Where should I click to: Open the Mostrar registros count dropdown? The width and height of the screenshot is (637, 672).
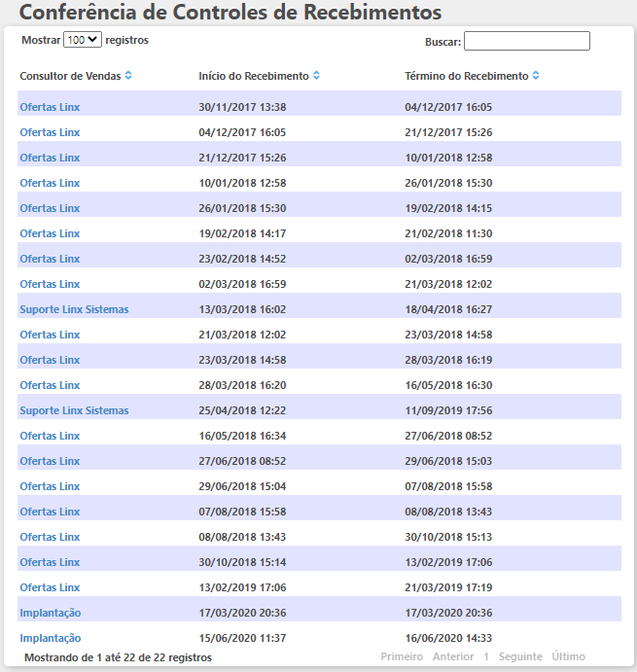(x=82, y=40)
